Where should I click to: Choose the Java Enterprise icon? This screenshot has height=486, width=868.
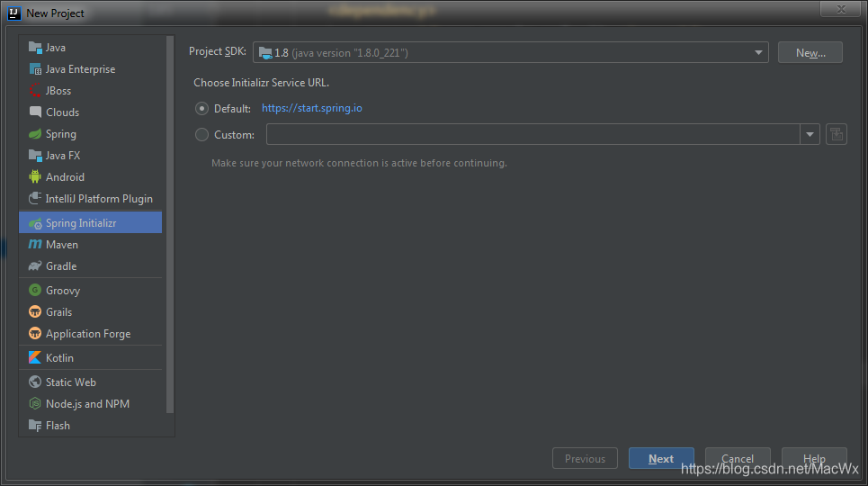tap(35, 69)
